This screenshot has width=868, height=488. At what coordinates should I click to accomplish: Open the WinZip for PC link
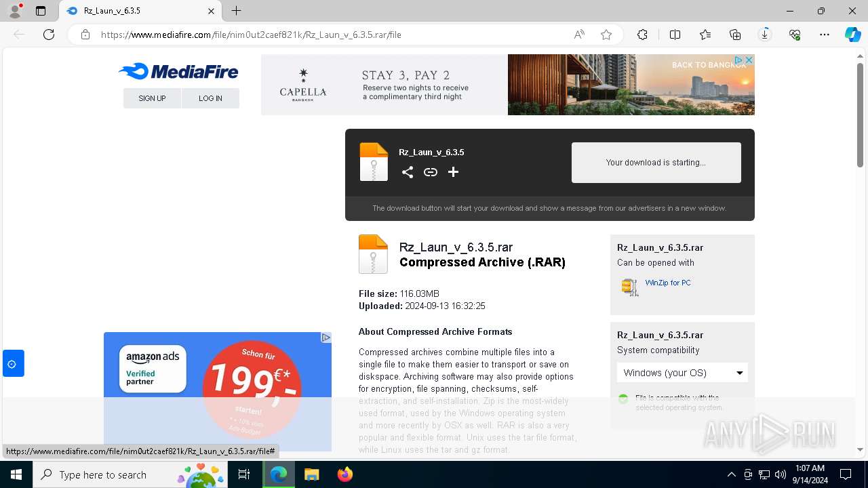pyautogui.click(x=668, y=283)
